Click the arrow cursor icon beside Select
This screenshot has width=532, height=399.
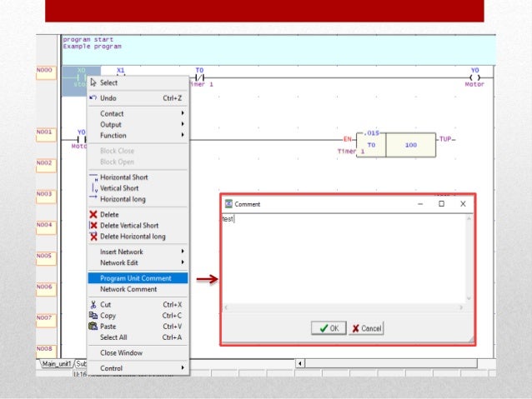pyautogui.click(x=93, y=82)
